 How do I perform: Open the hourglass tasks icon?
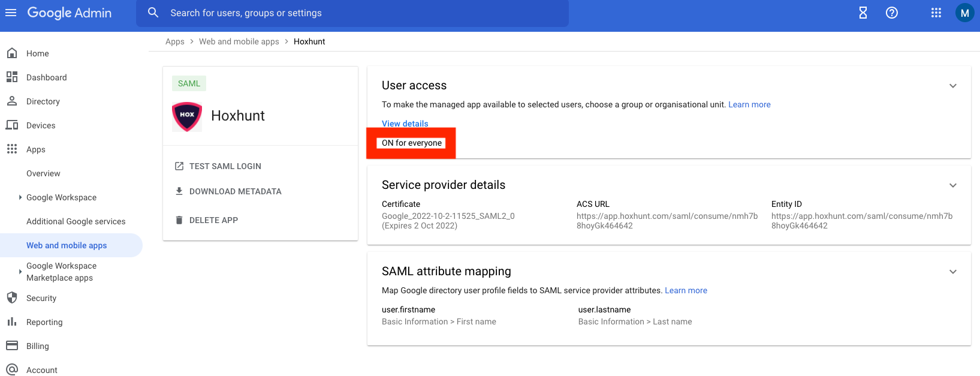pyautogui.click(x=863, y=13)
